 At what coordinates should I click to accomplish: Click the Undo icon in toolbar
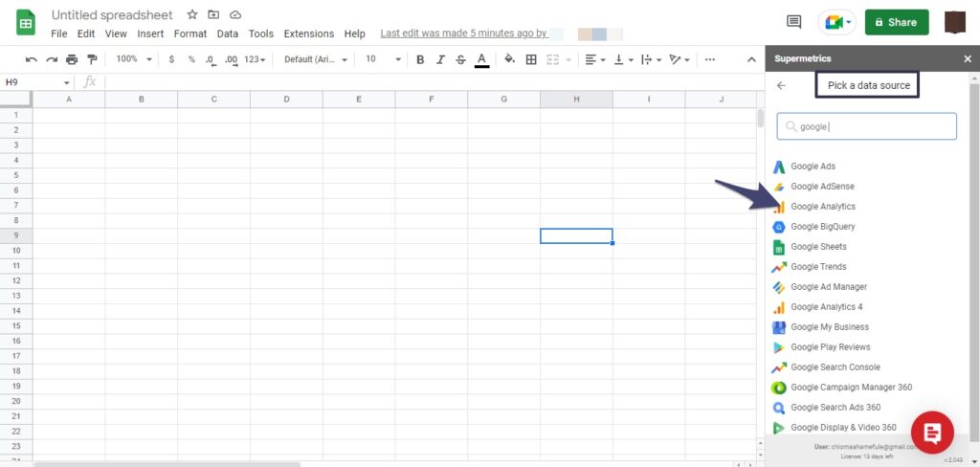32,59
